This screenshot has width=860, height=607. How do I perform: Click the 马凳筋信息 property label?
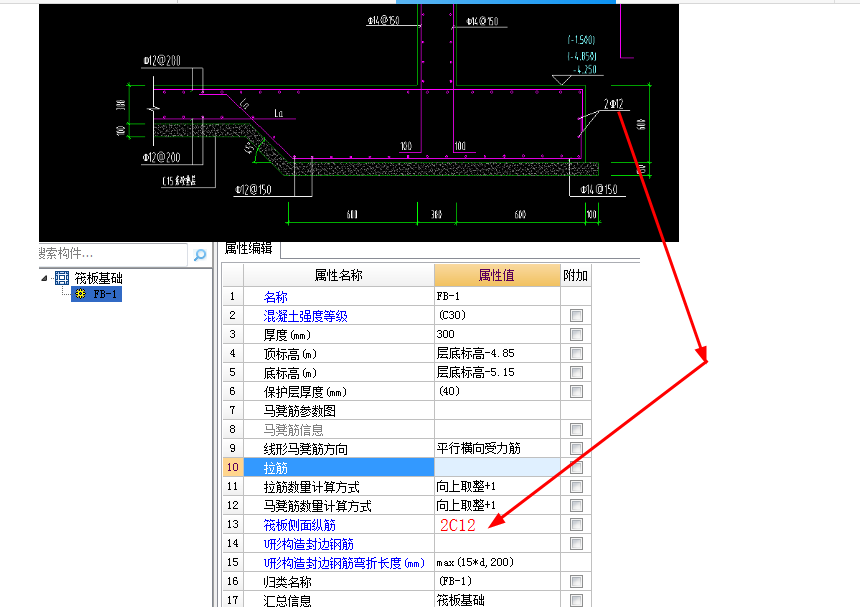[293, 430]
